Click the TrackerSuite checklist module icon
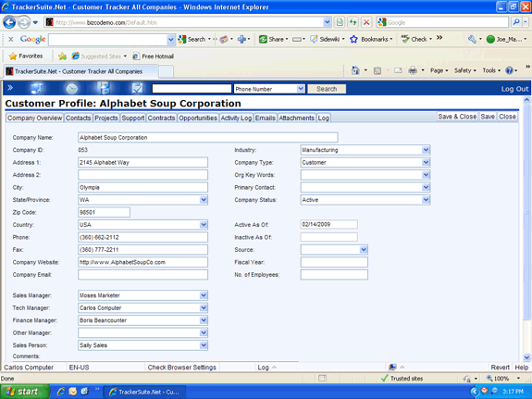Screen dimensions: 532x399 pyautogui.click(x=137, y=88)
